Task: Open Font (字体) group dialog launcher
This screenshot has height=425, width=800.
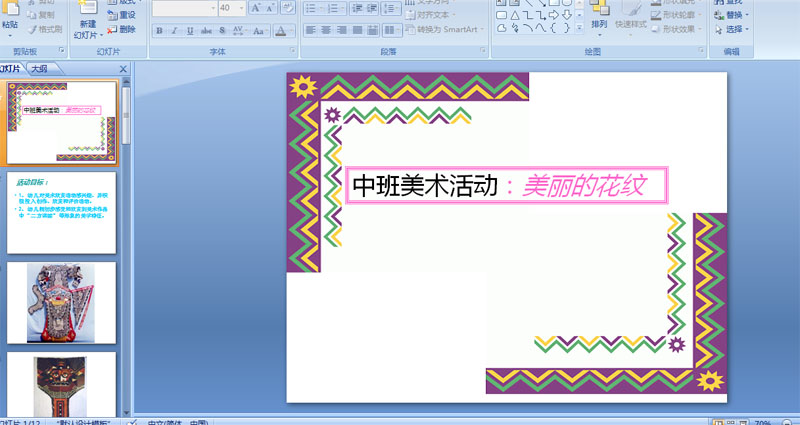Action: point(293,51)
